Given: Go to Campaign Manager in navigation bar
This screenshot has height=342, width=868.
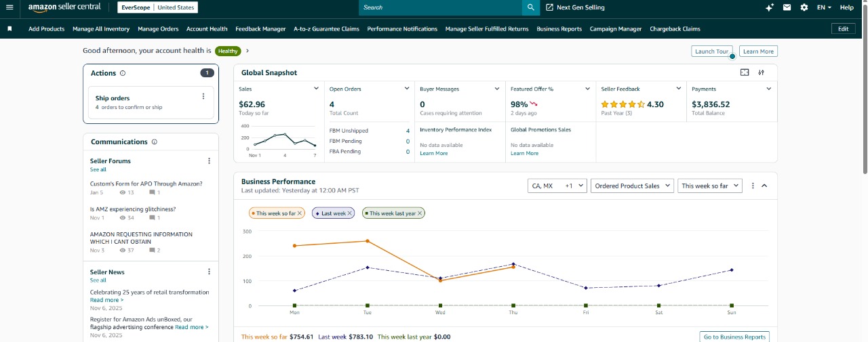Looking at the screenshot, I should 616,29.
